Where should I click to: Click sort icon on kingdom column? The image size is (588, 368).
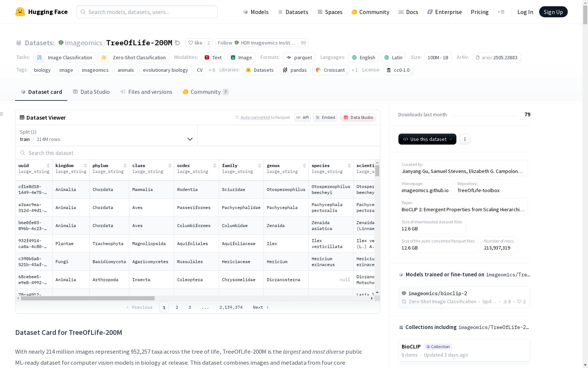tap(85, 166)
